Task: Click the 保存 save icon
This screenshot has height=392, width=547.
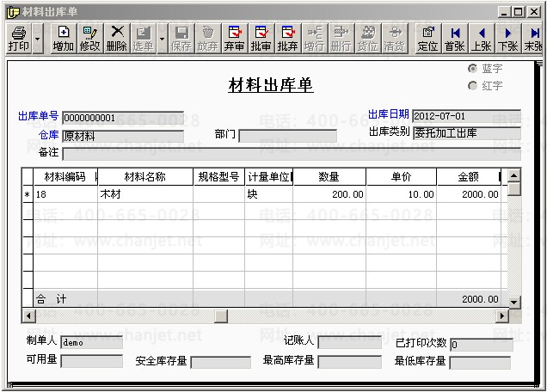Action: pos(181,39)
